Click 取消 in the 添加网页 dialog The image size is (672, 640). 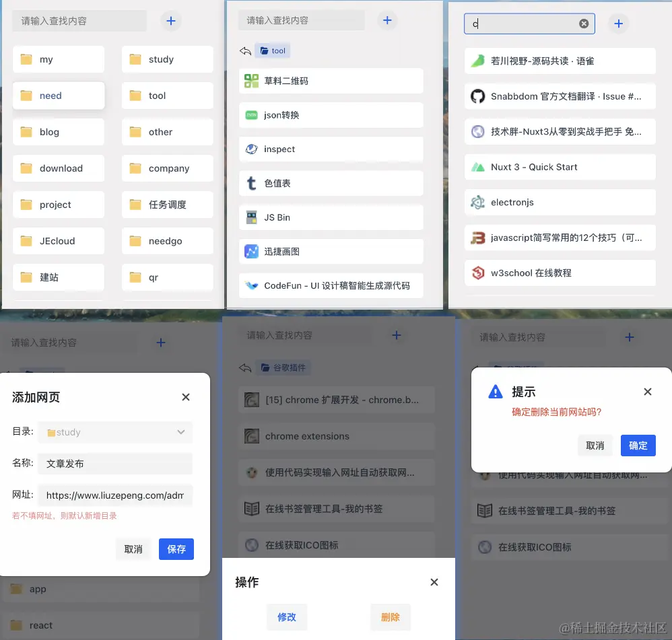(x=133, y=549)
